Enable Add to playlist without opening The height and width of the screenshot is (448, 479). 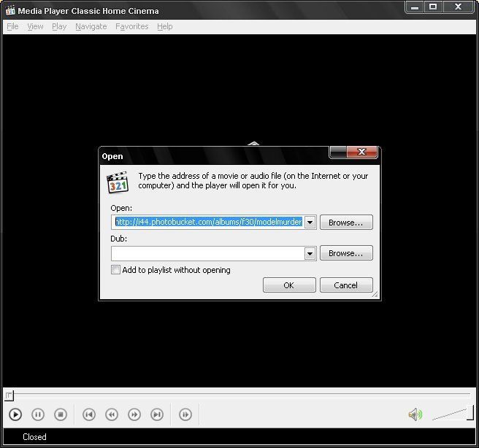pos(116,270)
